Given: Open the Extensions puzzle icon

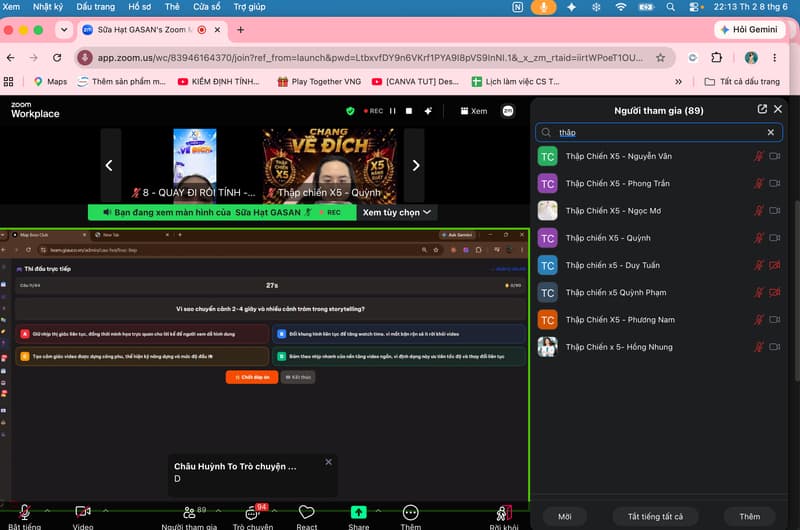Looking at the screenshot, I should pos(716,58).
